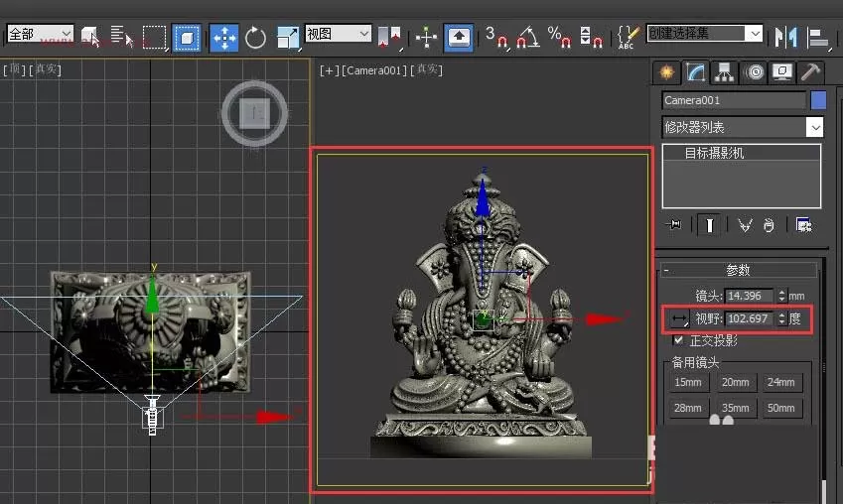Open the 视图 coordinate system dropdown
Image resolution: width=843 pixels, height=504 pixels.
click(339, 34)
